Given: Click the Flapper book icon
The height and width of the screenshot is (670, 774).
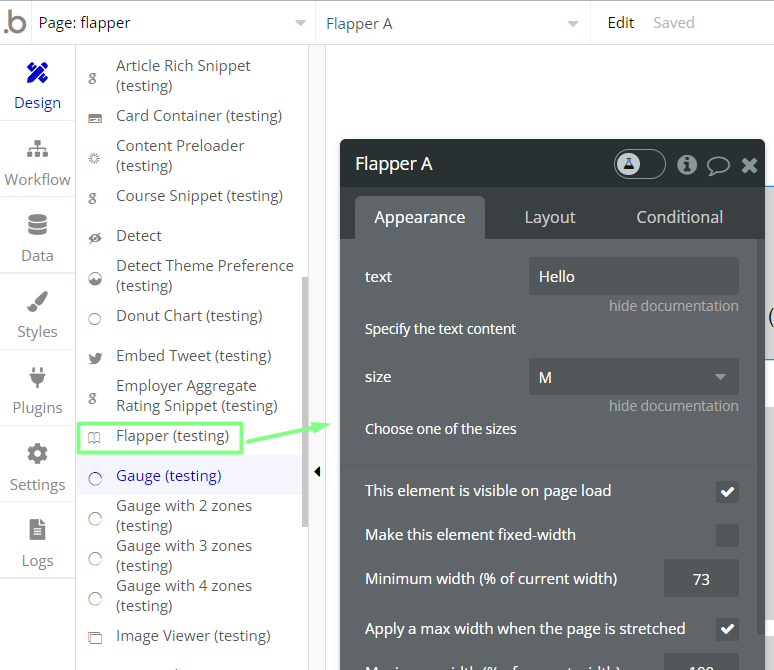Looking at the screenshot, I should 94,437.
